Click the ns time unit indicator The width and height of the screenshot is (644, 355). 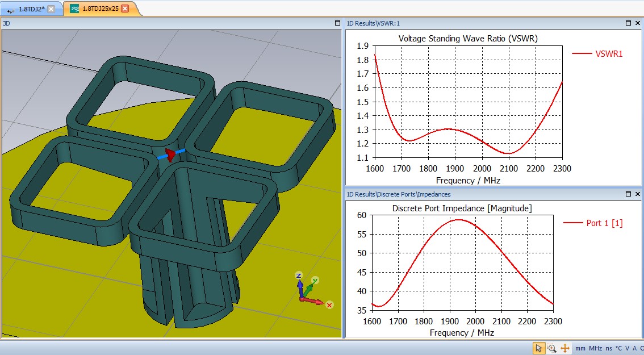[609, 348]
